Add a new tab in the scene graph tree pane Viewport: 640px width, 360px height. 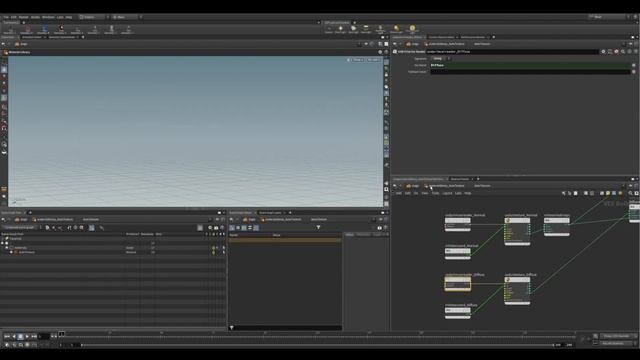30,213
